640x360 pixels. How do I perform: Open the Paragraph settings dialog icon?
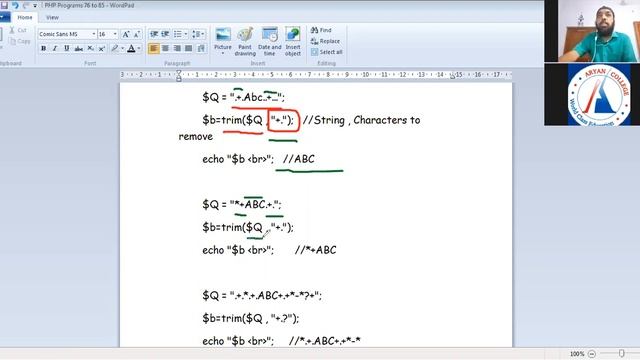pyautogui.click(x=201, y=49)
